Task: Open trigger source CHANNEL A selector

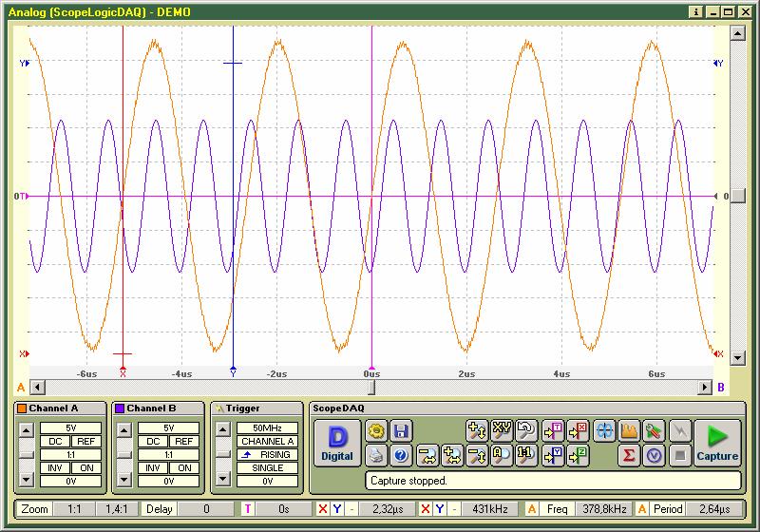Action: tap(267, 442)
